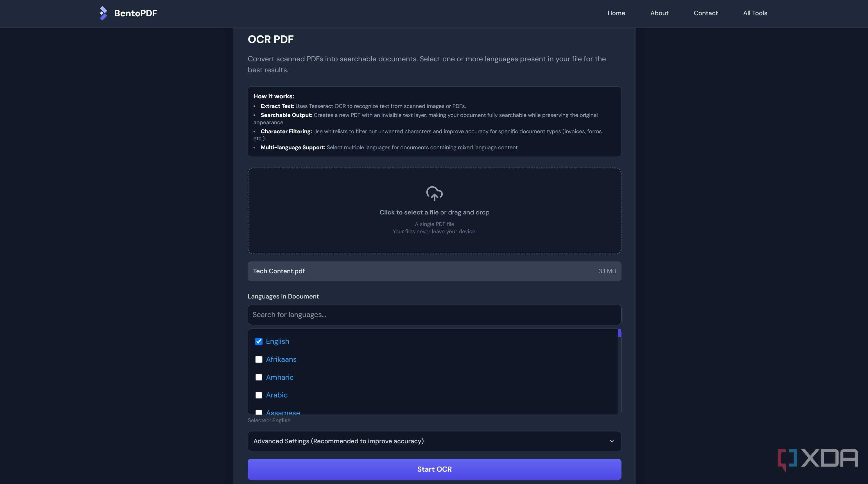Viewport: 868px width, 484px height.
Task: Click the Arabic language label
Action: tap(277, 395)
